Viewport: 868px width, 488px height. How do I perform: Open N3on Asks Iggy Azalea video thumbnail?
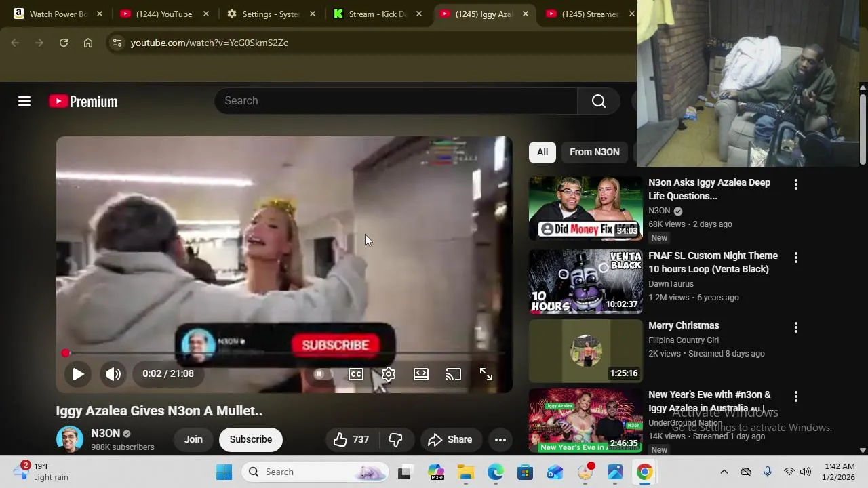point(585,208)
